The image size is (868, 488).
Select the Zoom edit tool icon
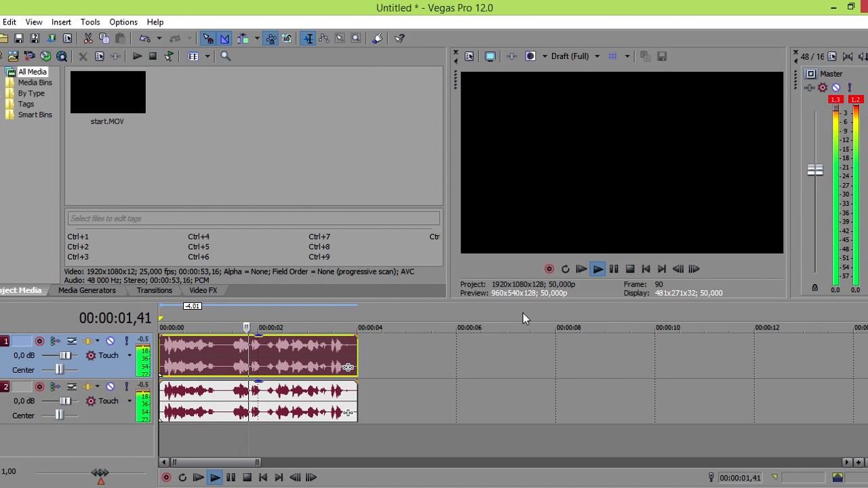pyautogui.click(x=355, y=39)
